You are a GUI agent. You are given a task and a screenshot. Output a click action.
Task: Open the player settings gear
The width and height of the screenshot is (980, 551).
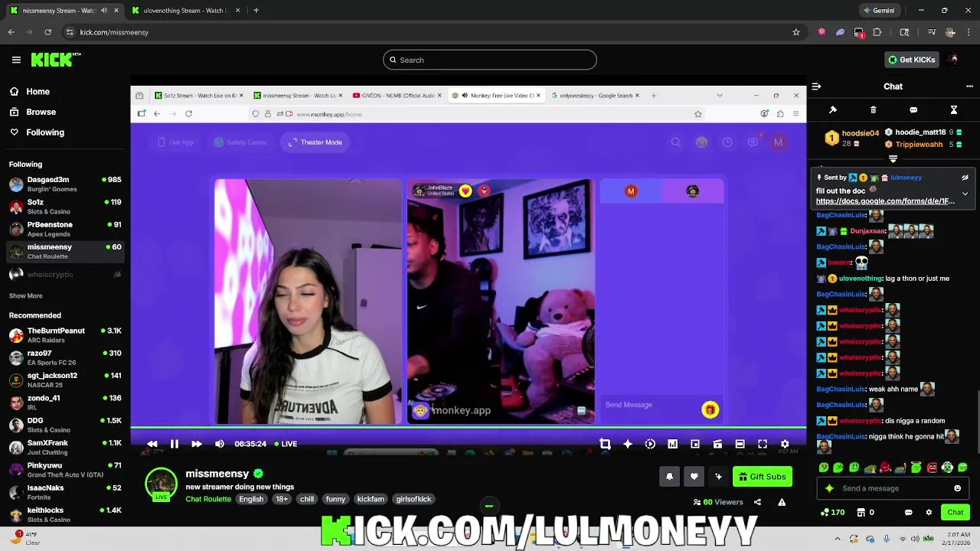(x=785, y=444)
